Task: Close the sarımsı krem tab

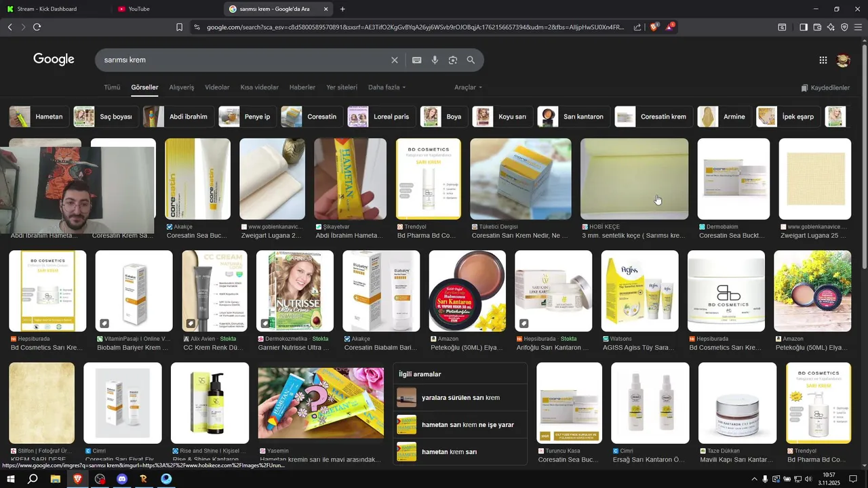Action: 326,9
